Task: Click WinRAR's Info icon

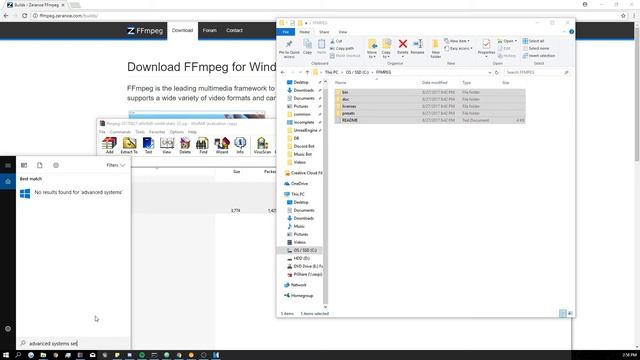Action: point(240,145)
